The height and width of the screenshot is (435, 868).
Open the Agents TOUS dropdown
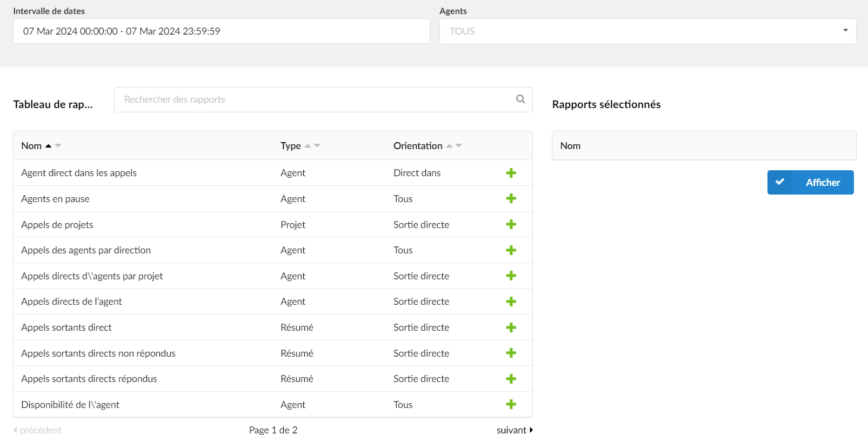tap(647, 31)
